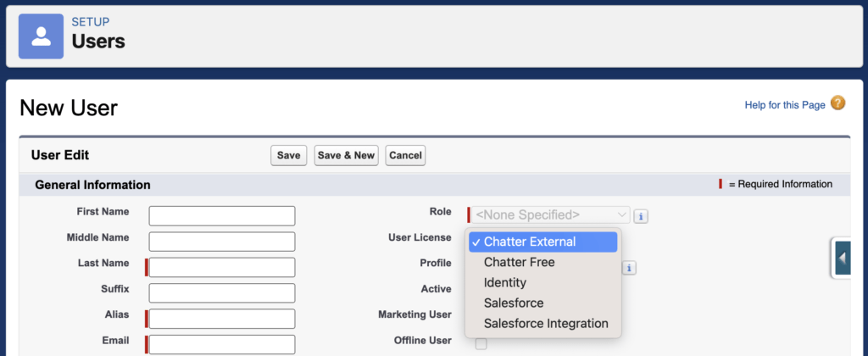Screen dimensions: 868x356
Task: Open the Role dropdown
Action: (550, 214)
